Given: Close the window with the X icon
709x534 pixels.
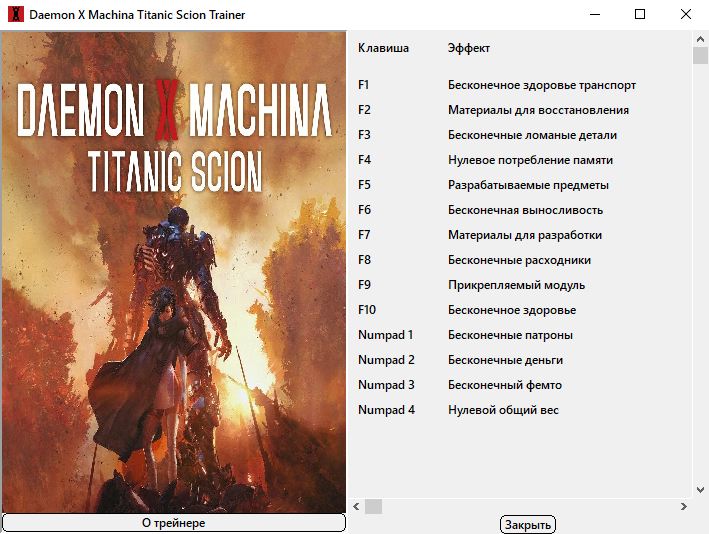Looking at the screenshot, I should click(x=685, y=14).
